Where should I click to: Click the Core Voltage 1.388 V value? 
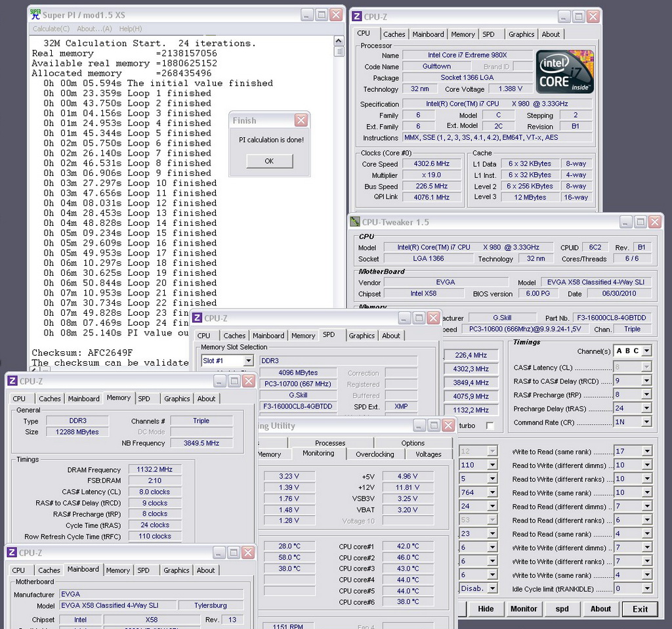tap(510, 89)
